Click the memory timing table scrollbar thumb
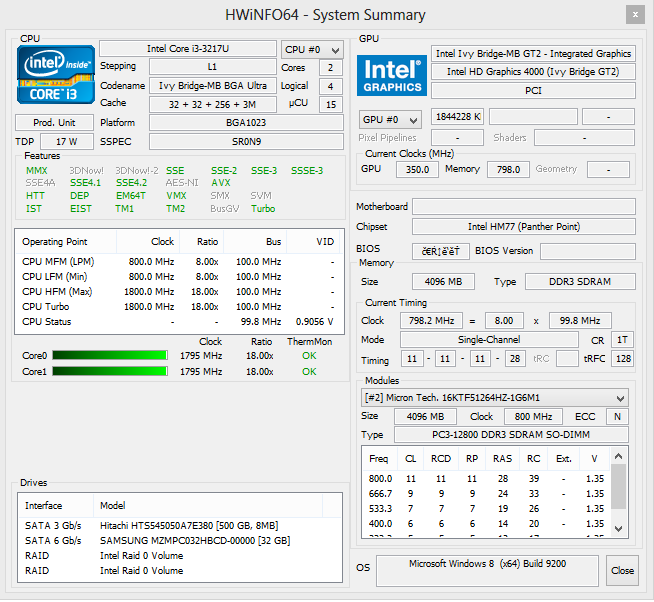This screenshot has width=654, height=602. (619, 486)
